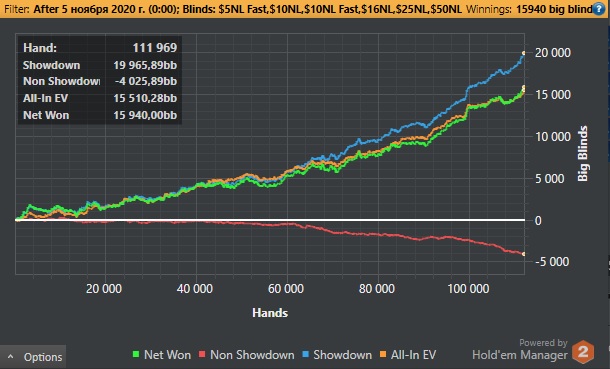This screenshot has width=610, height=369.
Task: Click the Big Blinds y-axis title
Action: coord(582,154)
